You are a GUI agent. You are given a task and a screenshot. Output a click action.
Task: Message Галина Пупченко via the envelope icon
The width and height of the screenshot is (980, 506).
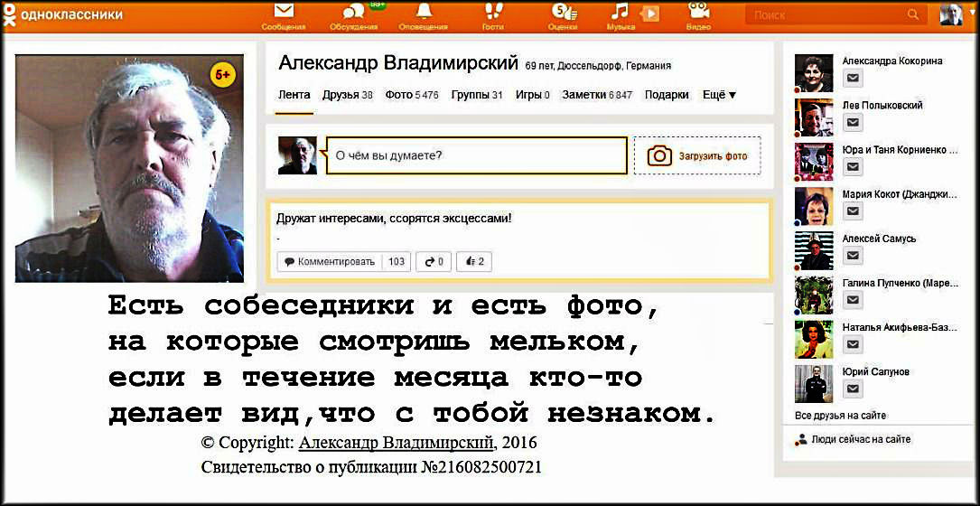pyautogui.click(x=854, y=300)
